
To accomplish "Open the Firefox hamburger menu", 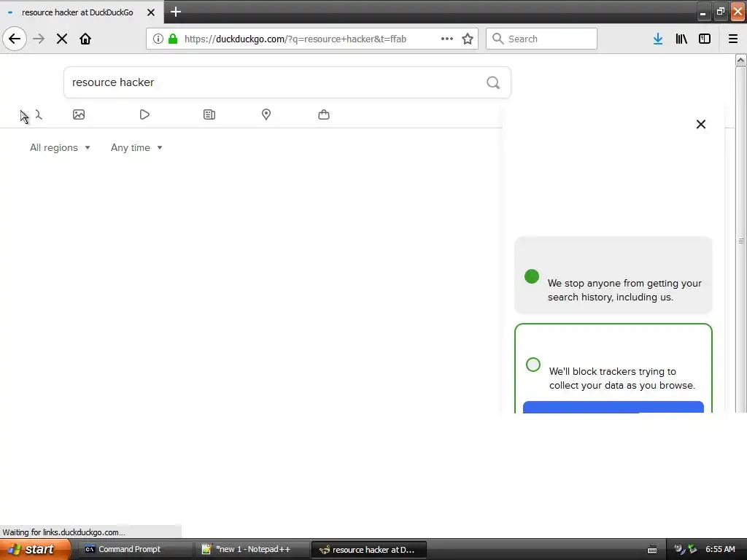I will click(x=733, y=39).
